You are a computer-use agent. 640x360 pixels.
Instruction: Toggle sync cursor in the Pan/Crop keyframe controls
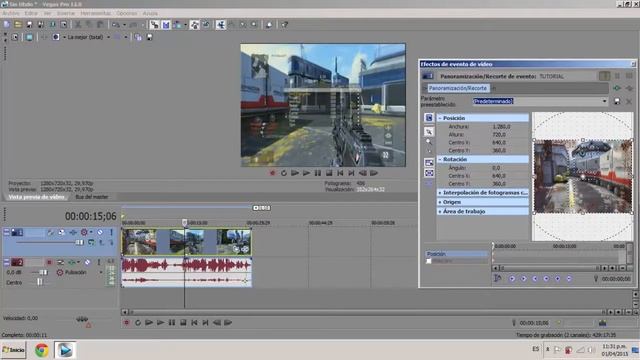(x=498, y=278)
